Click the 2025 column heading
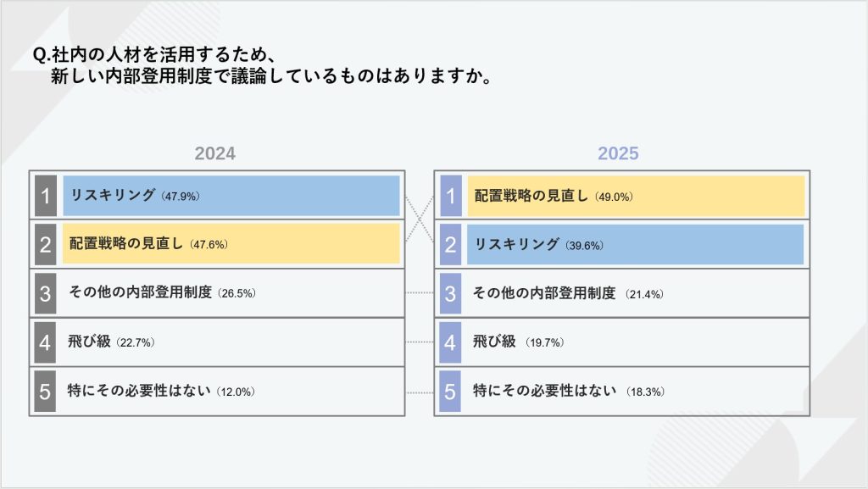868x489 pixels. 618,153
